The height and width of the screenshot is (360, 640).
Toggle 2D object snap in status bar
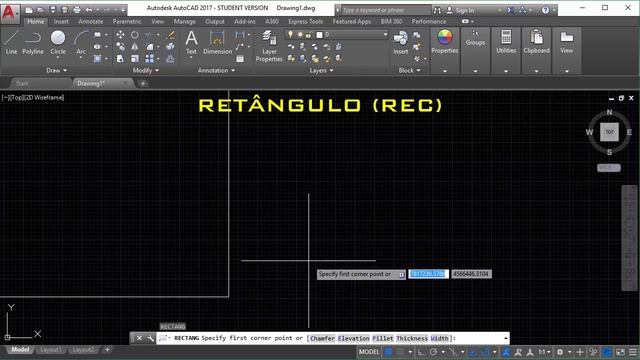click(x=485, y=352)
